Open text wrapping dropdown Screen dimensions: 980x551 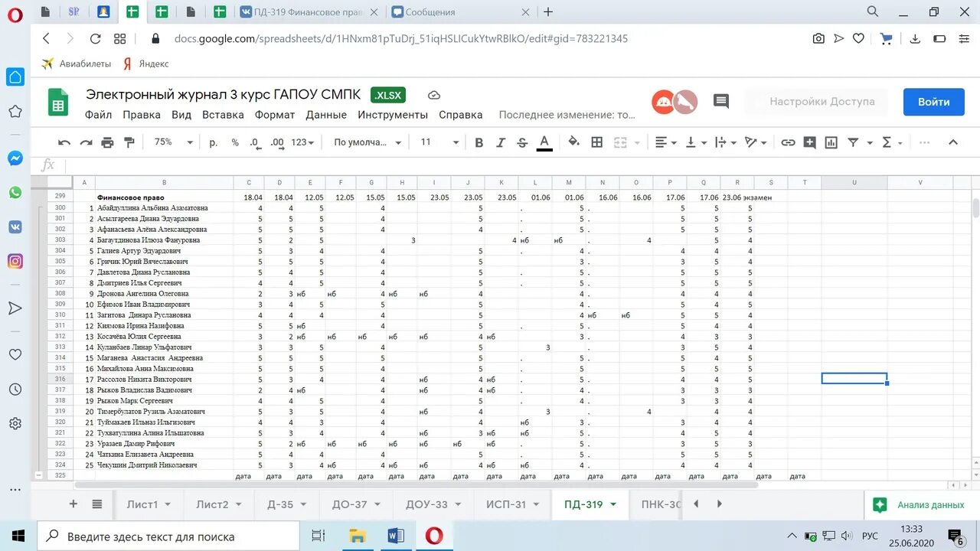click(x=725, y=142)
